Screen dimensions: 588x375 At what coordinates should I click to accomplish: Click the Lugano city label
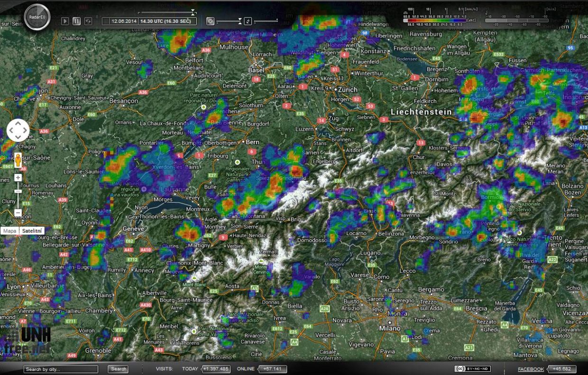pyautogui.click(x=370, y=253)
